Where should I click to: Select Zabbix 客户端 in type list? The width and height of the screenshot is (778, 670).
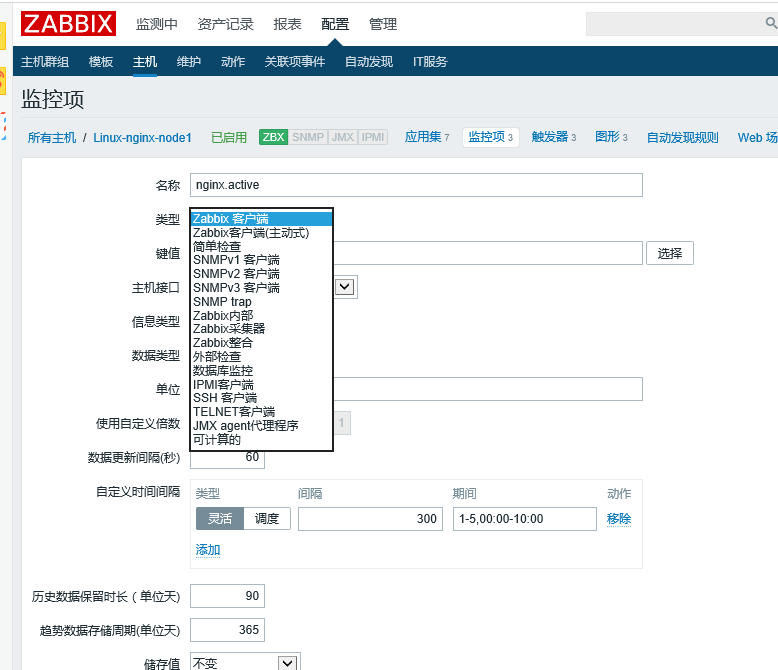click(261, 219)
